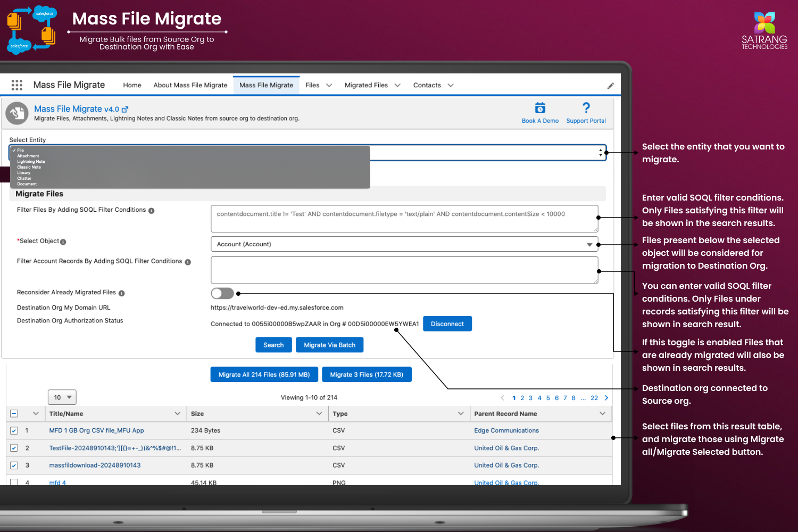Choose Document from the entity list
This screenshot has height=532, width=798.
pos(27,184)
